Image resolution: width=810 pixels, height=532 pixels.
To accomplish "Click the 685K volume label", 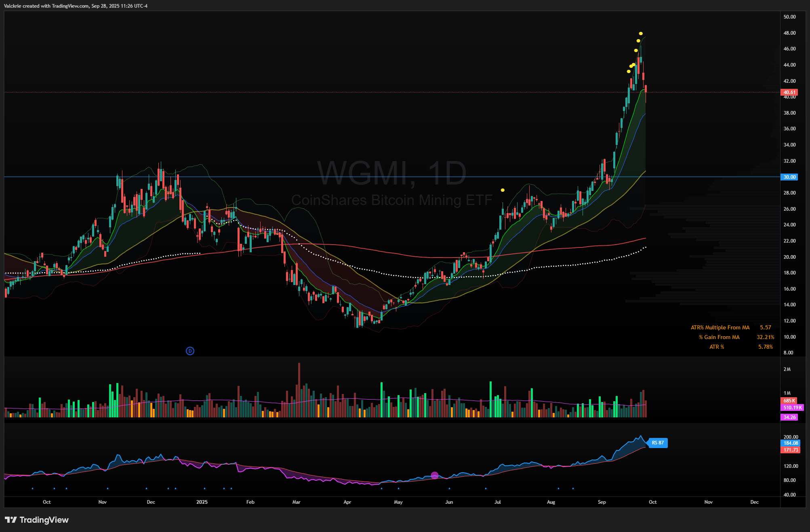I will tap(789, 401).
